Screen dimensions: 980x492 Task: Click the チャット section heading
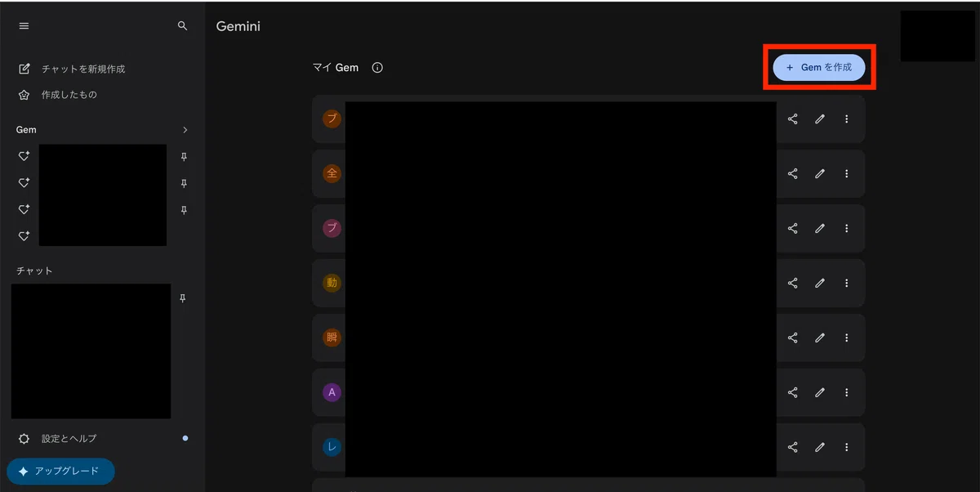[x=34, y=271]
